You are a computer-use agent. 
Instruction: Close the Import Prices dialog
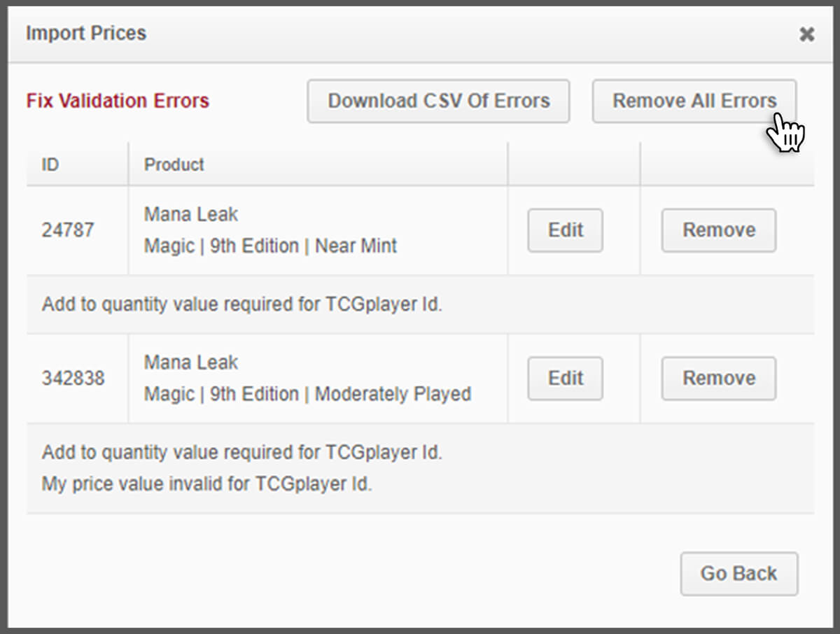tap(807, 34)
